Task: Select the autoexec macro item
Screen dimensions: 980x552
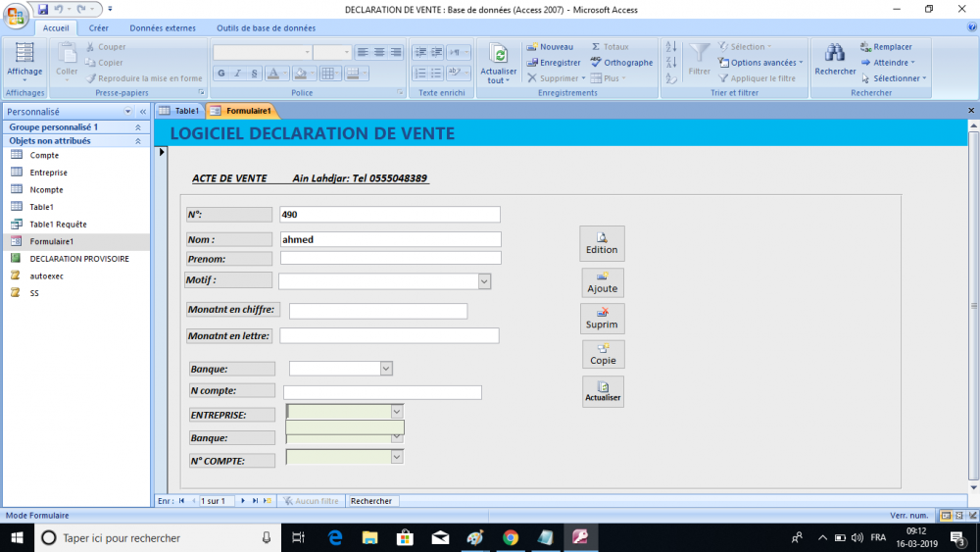Action: [x=46, y=276]
